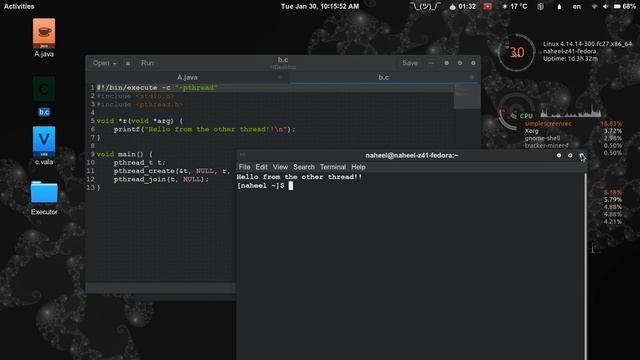Open the 17 °C weather indicator
The height and width of the screenshot is (360, 640).
515,6
